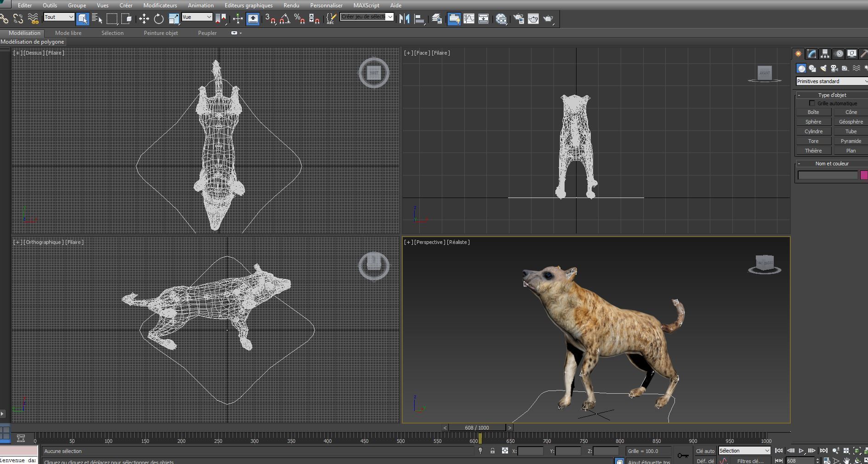Open the Modify command panel tab
868x464 pixels.
[x=812, y=54]
